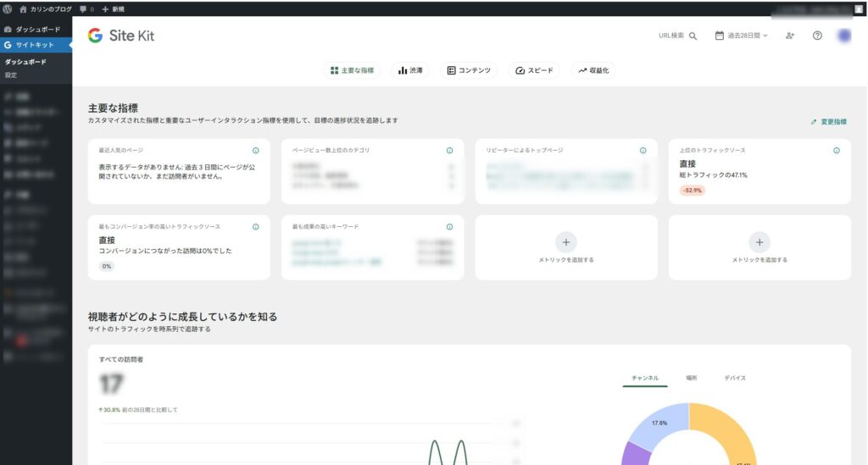Viewport: 868px width, 465px height.
Task: Click the 新規 plus button
Action: coord(113,8)
